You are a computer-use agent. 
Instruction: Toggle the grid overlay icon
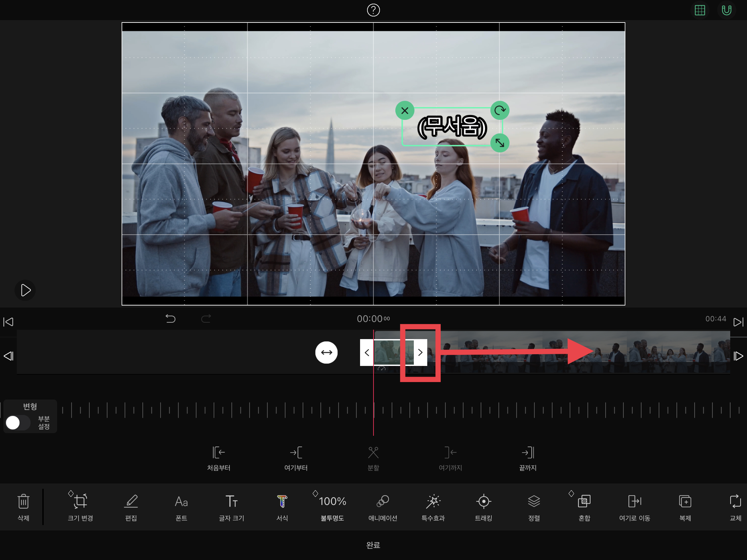point(700,10)
